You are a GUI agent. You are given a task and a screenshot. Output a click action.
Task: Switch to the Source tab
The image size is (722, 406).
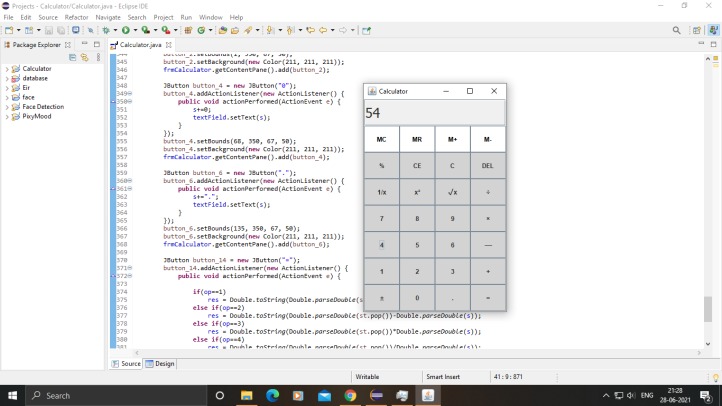click(126, 364)
